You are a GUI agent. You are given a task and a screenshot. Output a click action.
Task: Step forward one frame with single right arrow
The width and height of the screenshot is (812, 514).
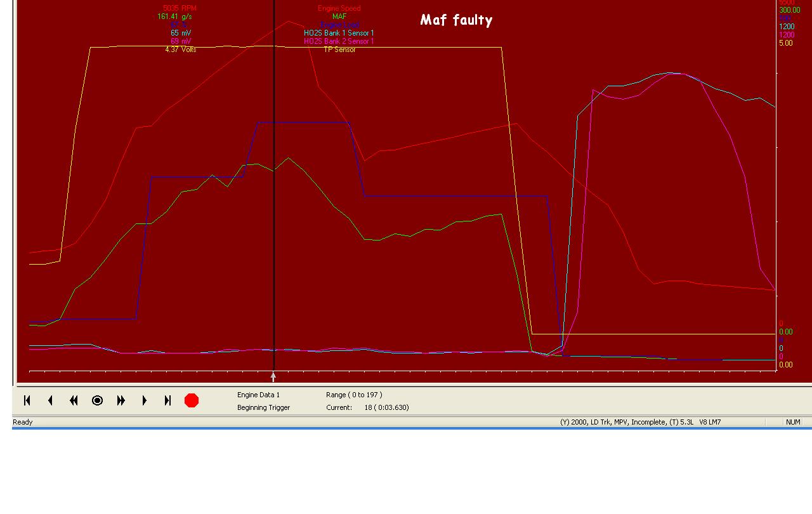(144, 400)
